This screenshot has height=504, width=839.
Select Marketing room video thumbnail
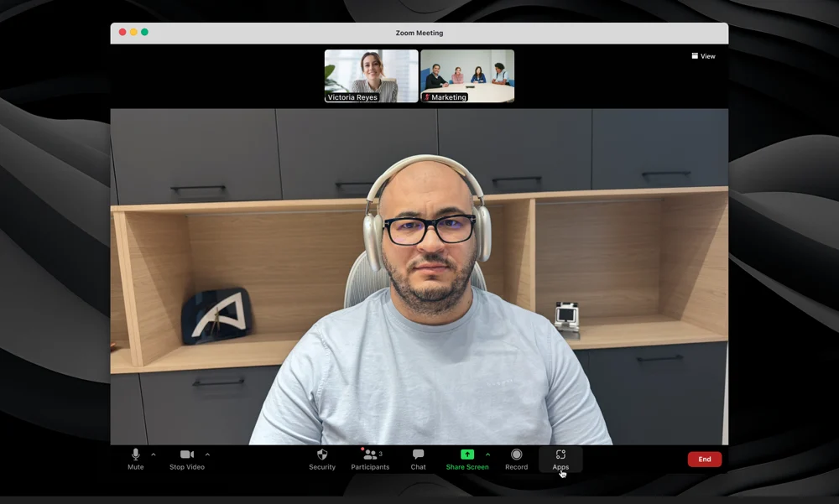click(x=467, y=76)
